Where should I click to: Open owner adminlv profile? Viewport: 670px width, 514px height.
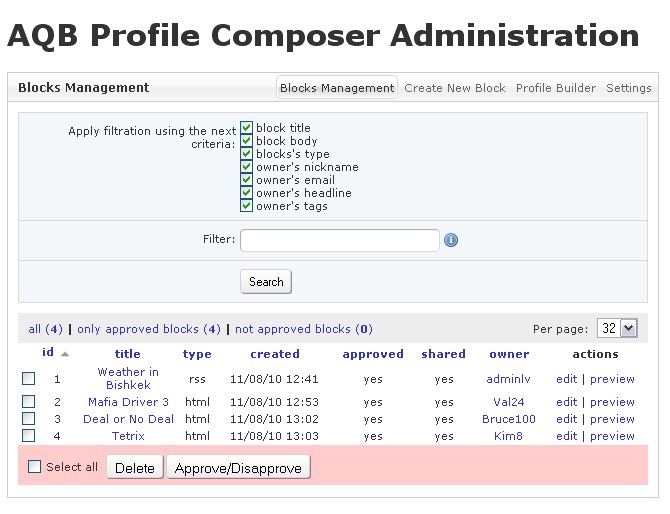(x=508, y=379)
